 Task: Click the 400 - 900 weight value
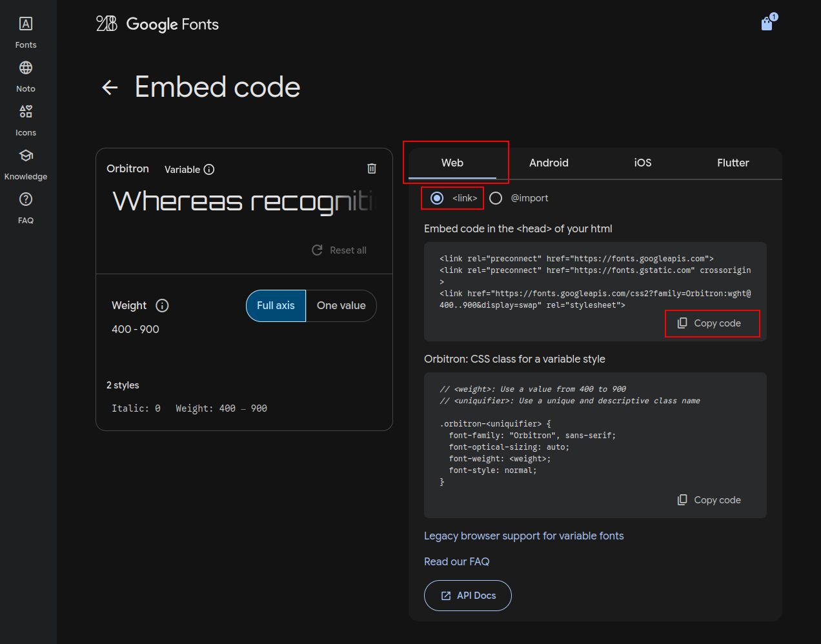136,329
